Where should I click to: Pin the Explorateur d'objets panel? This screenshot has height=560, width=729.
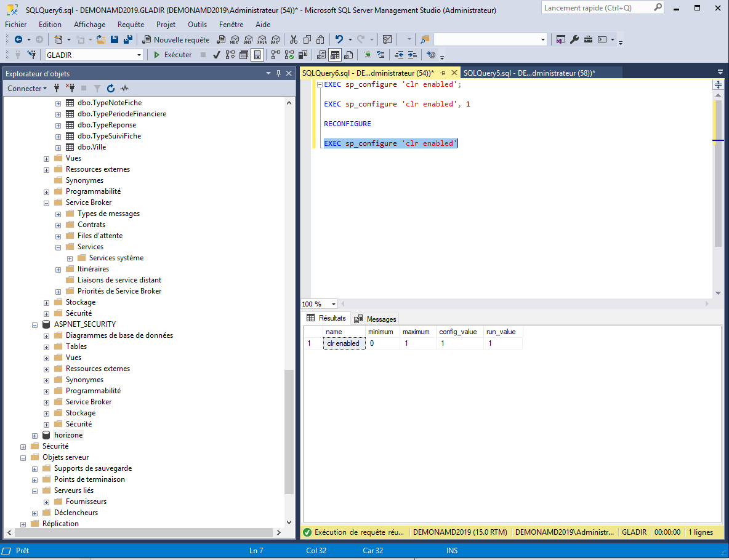coord(278,73)
